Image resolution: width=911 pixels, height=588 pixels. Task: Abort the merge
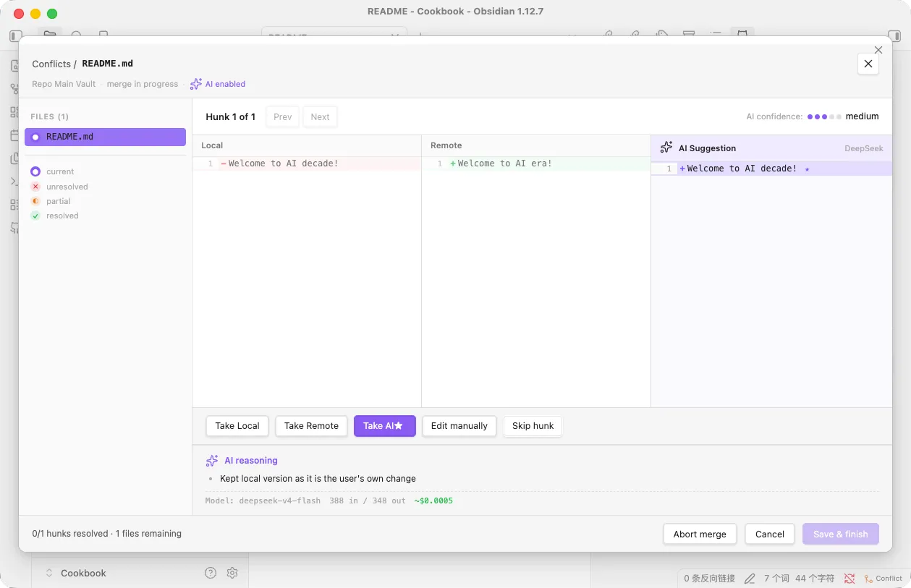(700, 534)
